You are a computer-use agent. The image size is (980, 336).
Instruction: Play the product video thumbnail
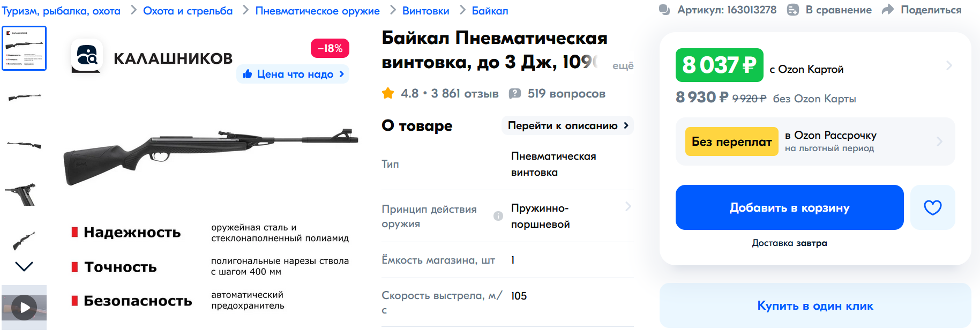(24, 308)
